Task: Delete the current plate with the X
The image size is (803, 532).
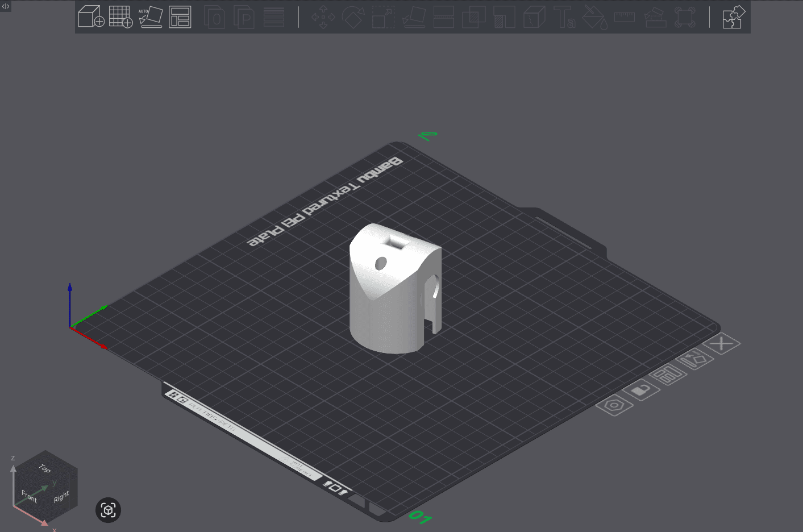Action: point(723,343)
